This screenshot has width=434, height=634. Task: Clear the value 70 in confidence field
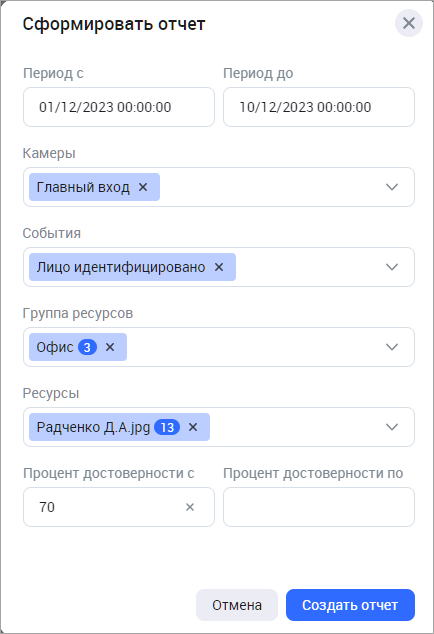pos(190,507)
